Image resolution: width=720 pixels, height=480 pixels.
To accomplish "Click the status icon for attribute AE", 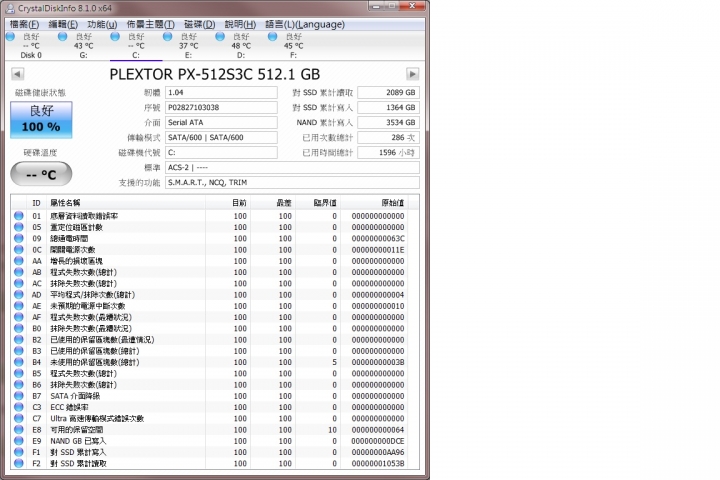I will click(19, 305).
